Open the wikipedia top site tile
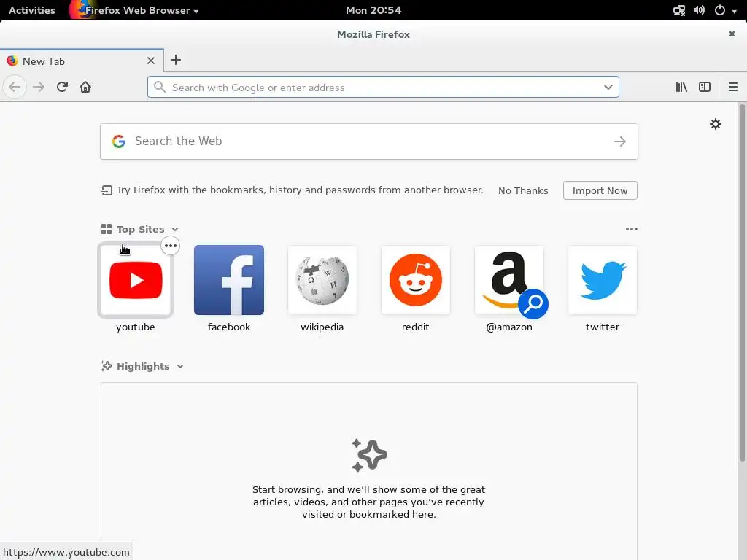The height and width of the screenshot is (560, 747). (x=322, y=280)
